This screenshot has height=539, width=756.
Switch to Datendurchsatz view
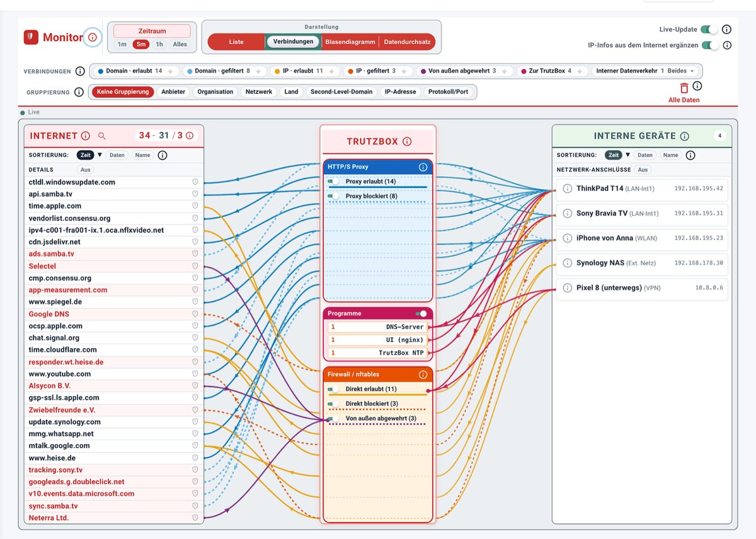(408, 42)
